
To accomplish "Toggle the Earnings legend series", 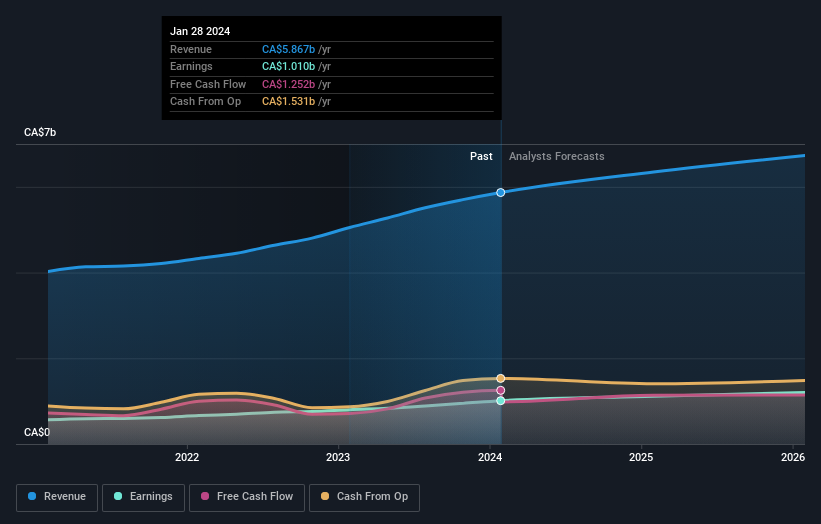I will (x=143, y=497).
